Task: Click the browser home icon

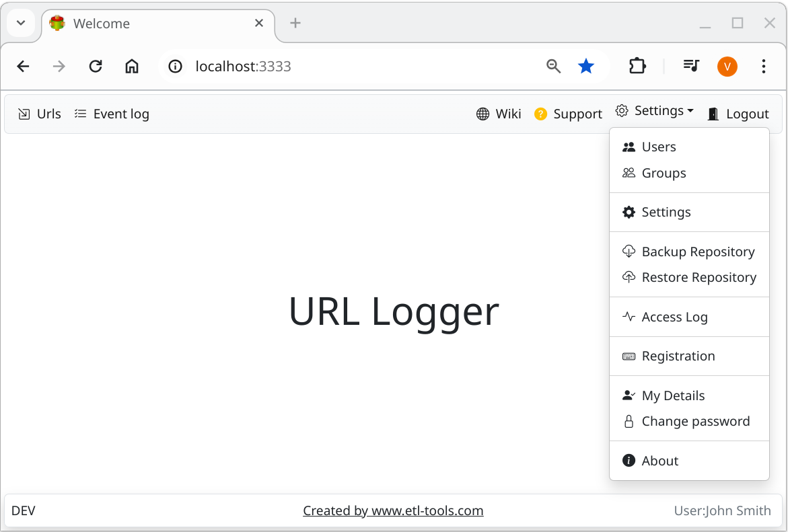Action: 132,67
